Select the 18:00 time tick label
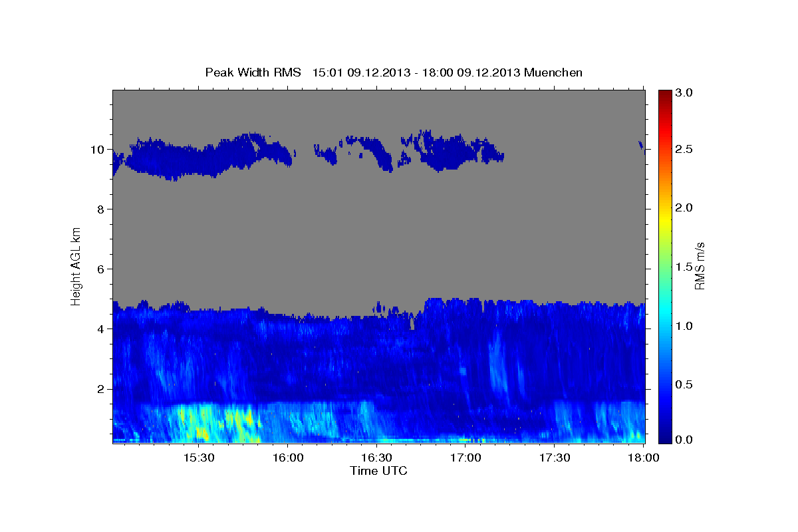Image resolution: width=798 pixels, height=532 pixels. 643,458
